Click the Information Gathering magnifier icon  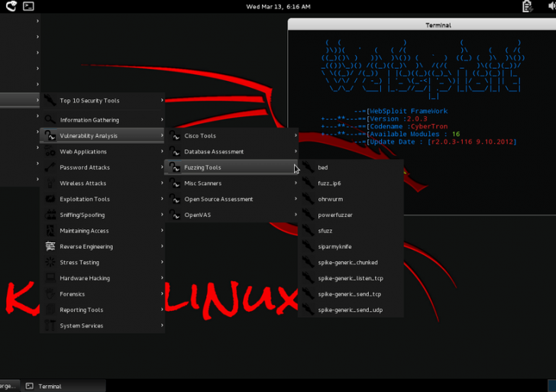[50, 120]
